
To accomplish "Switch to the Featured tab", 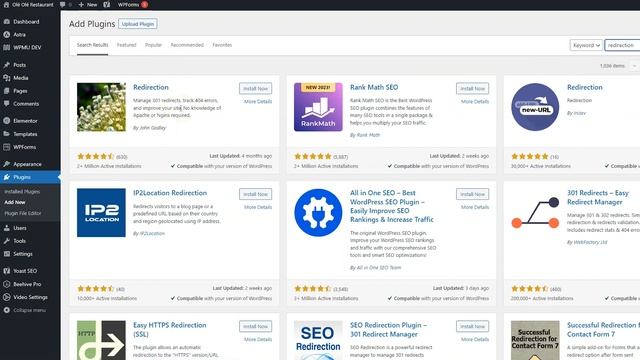I will pos(127,45).
